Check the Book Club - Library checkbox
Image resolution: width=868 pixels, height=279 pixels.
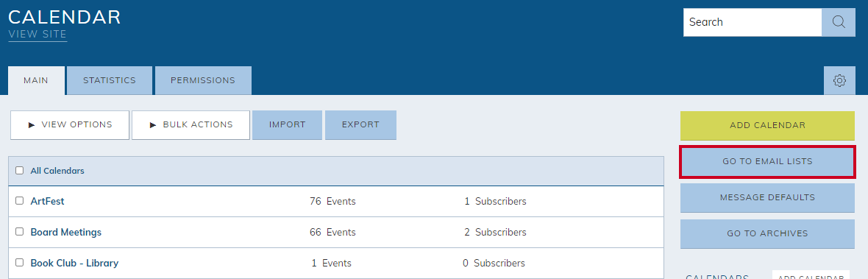coord(19,262)
